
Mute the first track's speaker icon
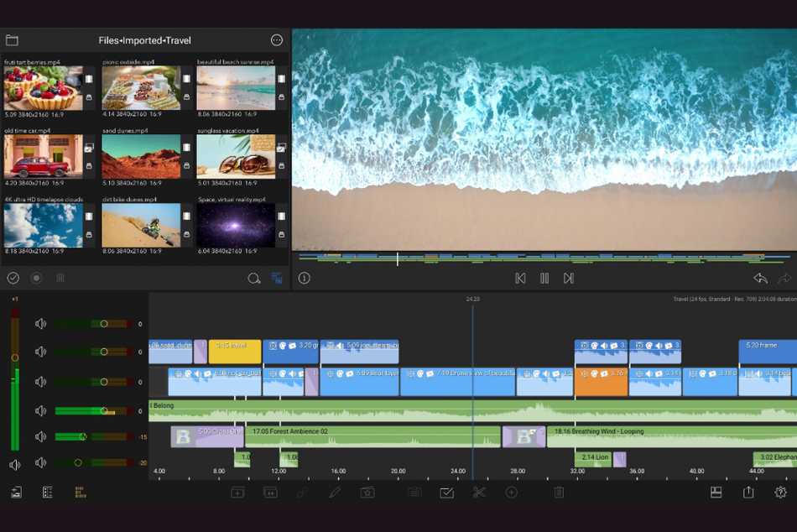(x=40, y=324)
